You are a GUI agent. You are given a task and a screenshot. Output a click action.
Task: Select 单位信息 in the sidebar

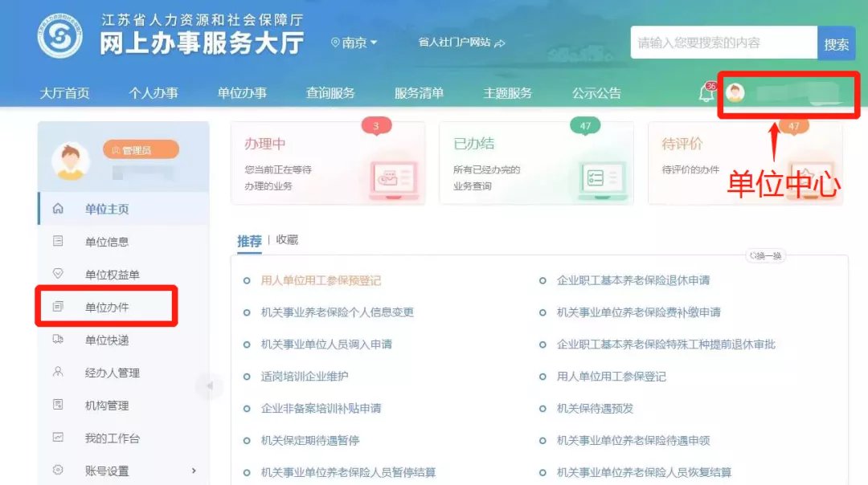point(124,241)
